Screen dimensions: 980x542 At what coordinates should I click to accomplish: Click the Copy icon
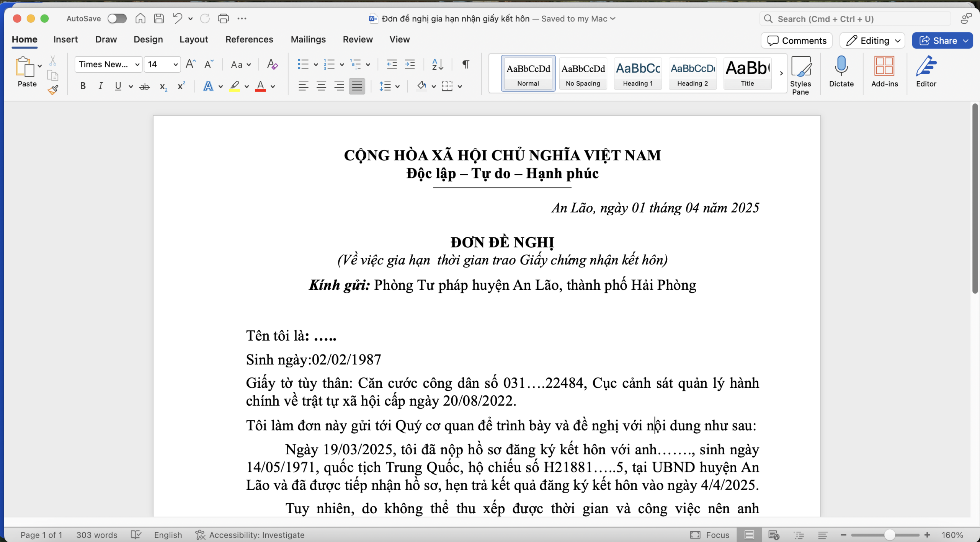tap(53, 75)
